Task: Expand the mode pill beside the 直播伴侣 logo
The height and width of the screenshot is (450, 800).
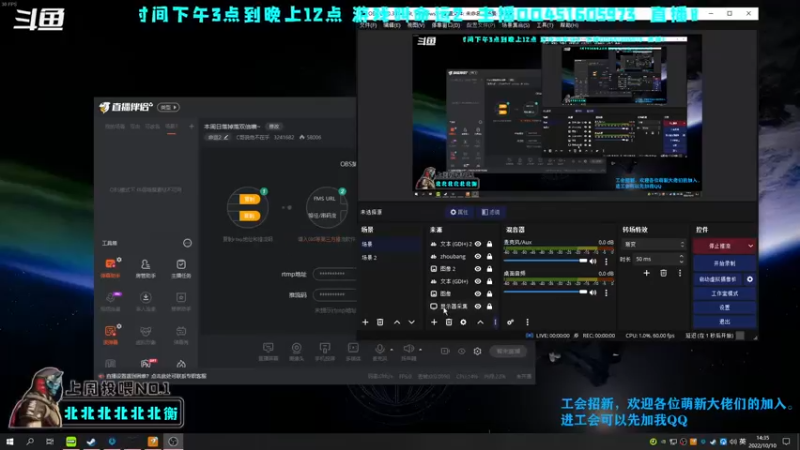Action: click(168, 107)
